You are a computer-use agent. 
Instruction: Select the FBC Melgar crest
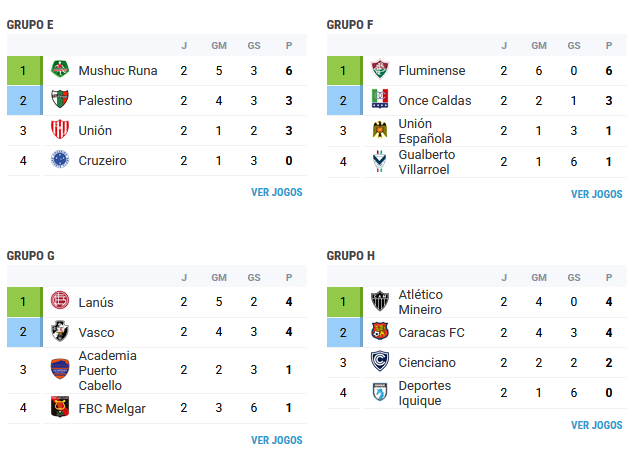point(60,407)
